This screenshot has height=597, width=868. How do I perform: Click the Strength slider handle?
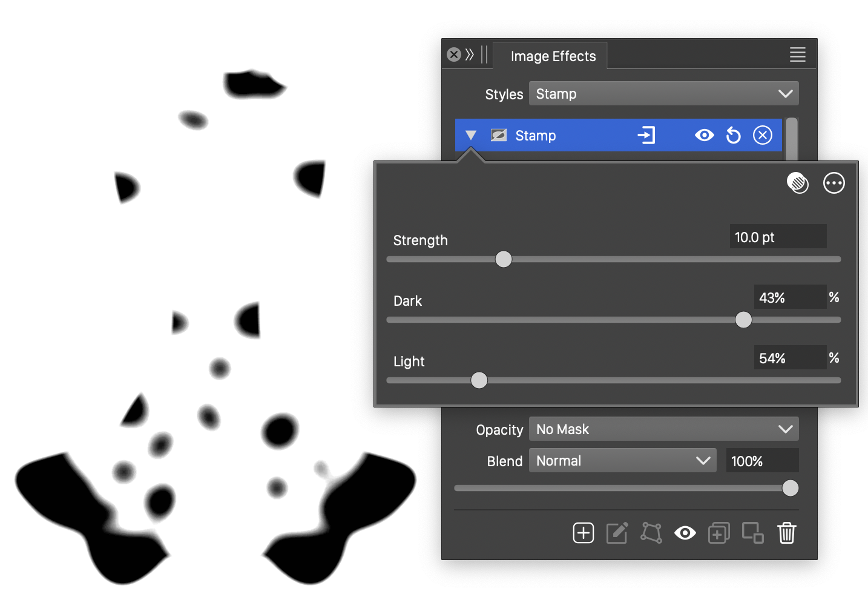pyautogui.click(x=504, y=259)
